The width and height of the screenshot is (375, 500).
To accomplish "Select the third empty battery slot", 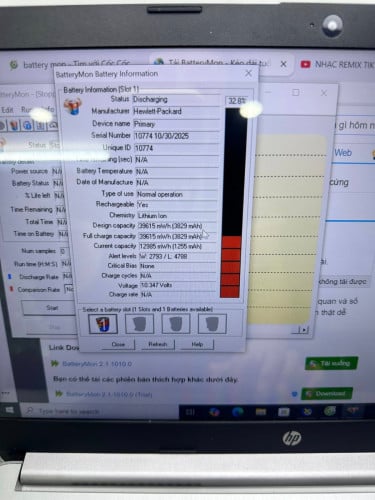I will tap(176, 323).
